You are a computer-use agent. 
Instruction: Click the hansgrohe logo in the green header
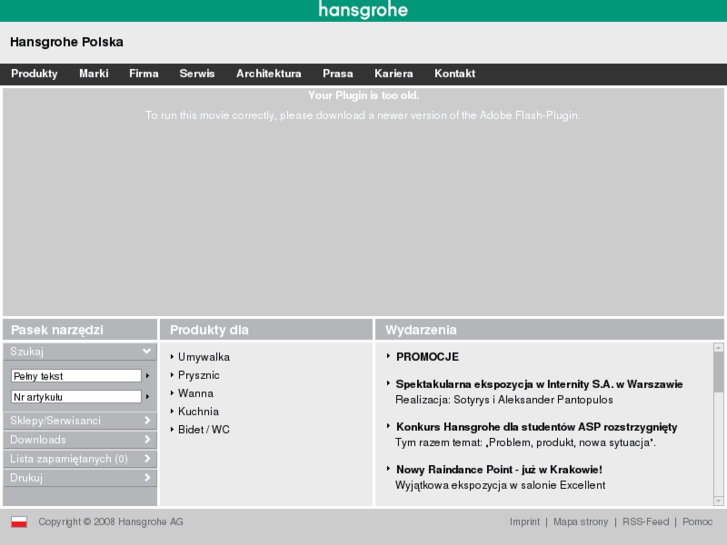pyautogui.click(x=363, y=10)
